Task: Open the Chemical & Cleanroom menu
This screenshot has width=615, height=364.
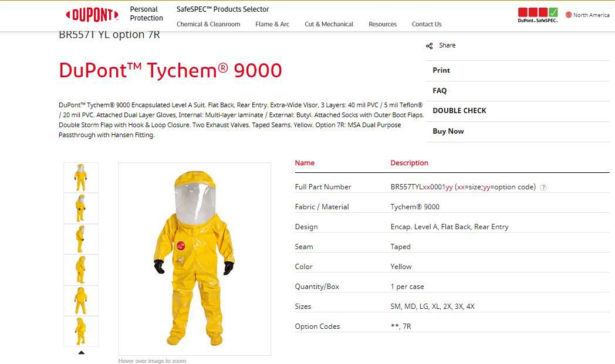Action: click(208, 24)
